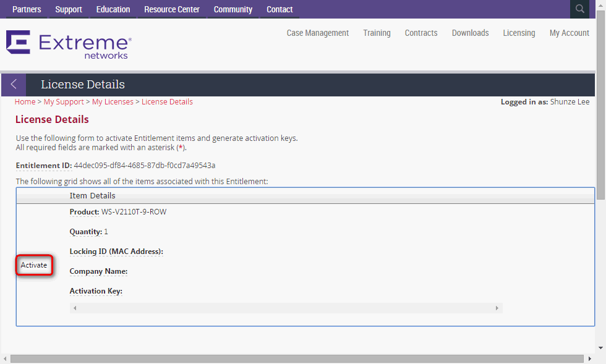Click product value WS-V2110T-9-ROW
This screenshot has width=606, height=364.
(x=134, y=212)
